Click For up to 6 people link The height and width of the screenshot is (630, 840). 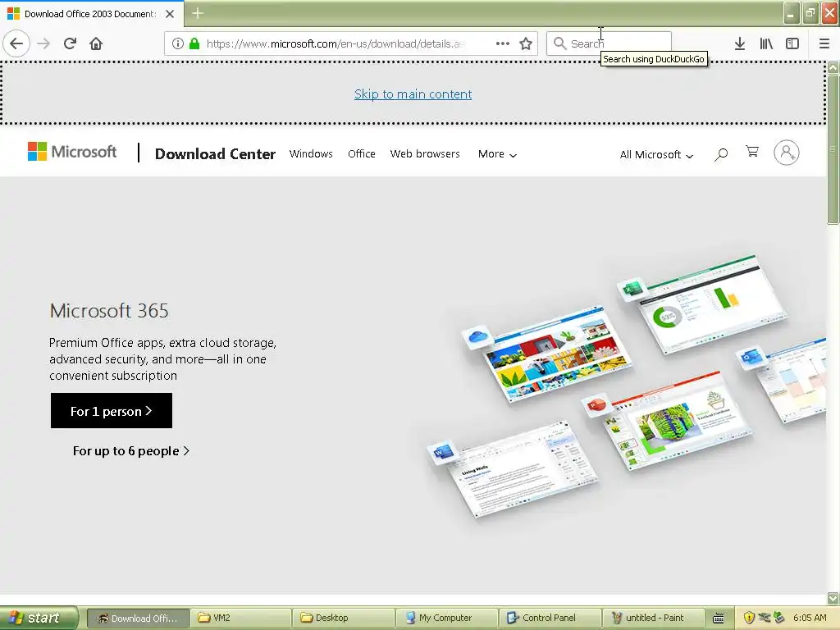(130, 451)
